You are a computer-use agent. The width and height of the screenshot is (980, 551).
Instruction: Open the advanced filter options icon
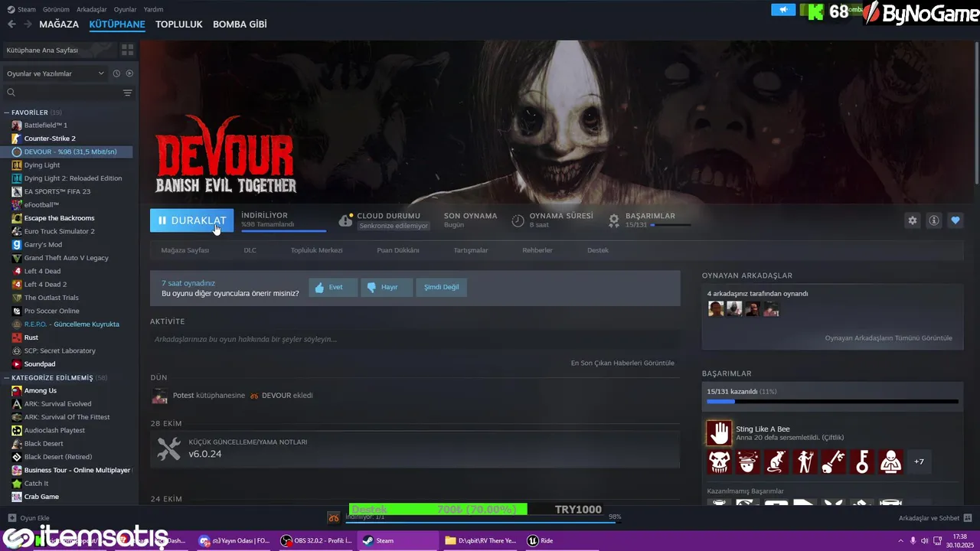127,93
